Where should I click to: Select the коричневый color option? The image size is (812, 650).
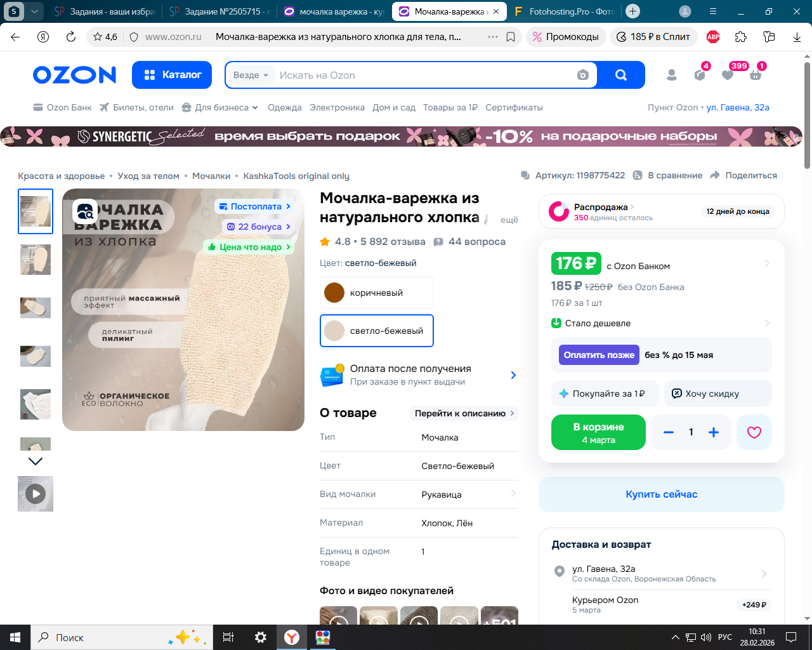pos(377,293)
